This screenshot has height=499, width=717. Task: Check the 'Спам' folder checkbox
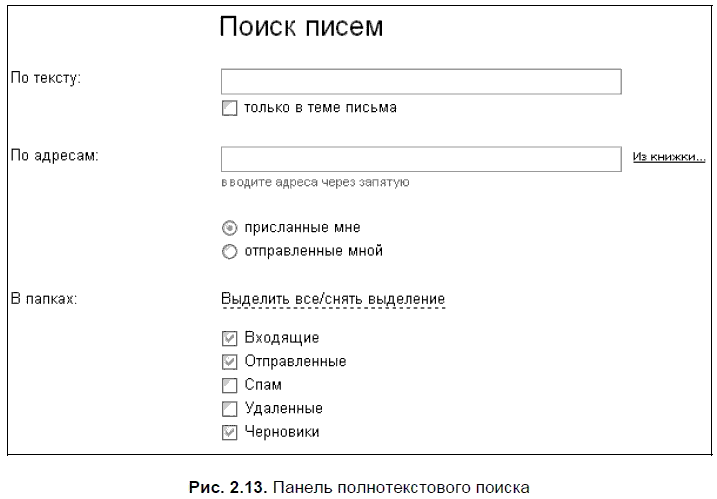click(229, 385)
